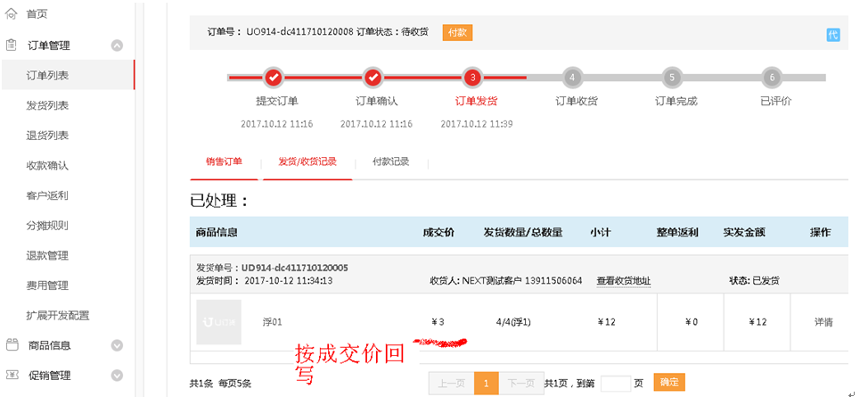Click the quantity cell 4/4(浮1)
Screen dimensions: 868x397
[x=513, y=322]
